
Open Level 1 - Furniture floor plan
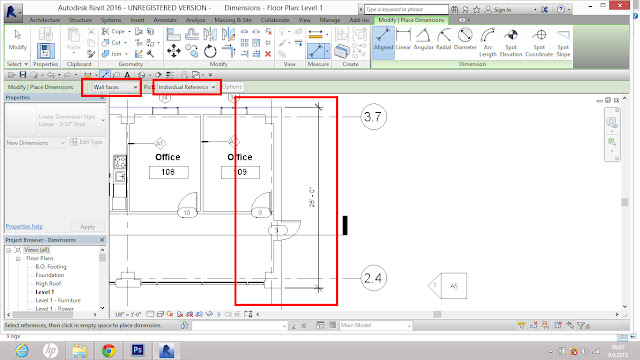click(x=58, y=300)
